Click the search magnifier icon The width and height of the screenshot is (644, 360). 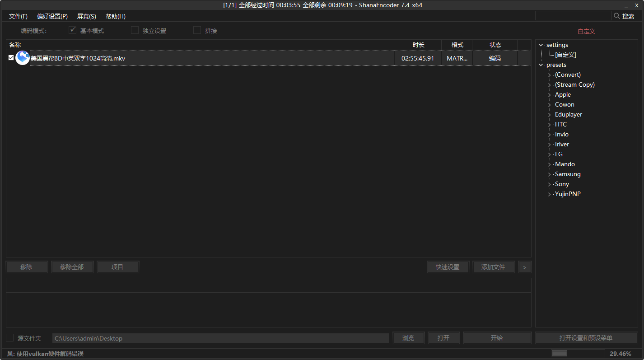[x=617, y=16]
